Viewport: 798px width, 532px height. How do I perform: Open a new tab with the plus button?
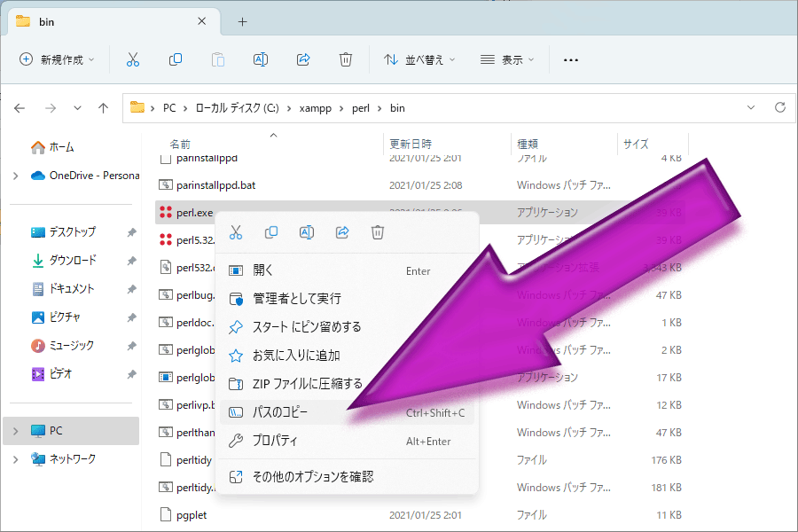coord(243,22)
